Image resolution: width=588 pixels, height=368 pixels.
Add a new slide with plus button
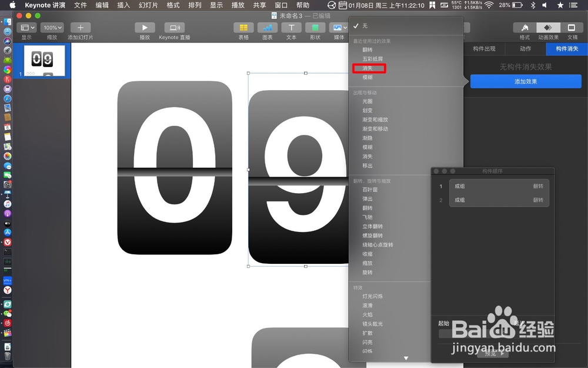pos(80,28)
